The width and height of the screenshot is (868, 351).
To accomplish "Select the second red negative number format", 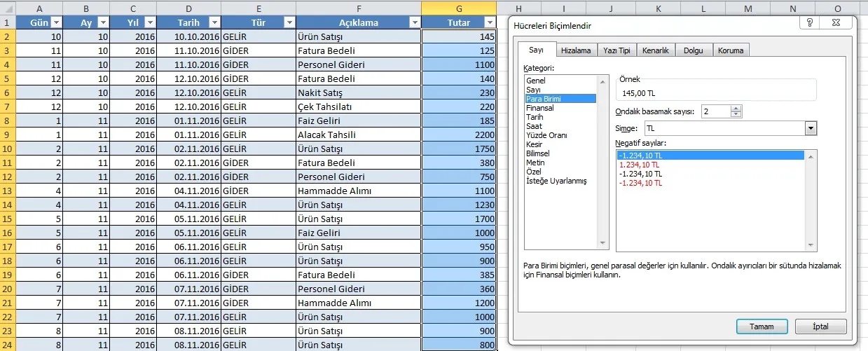I will (x=640, y=183).
